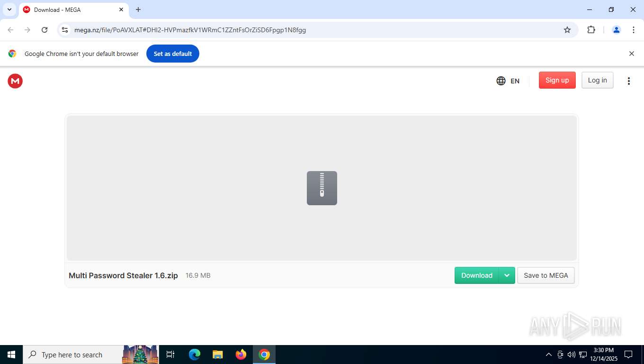The height and width of the screenshot is (364, 644).
Task: Open File Explorer from the taskbar
Action: (218, 355)
